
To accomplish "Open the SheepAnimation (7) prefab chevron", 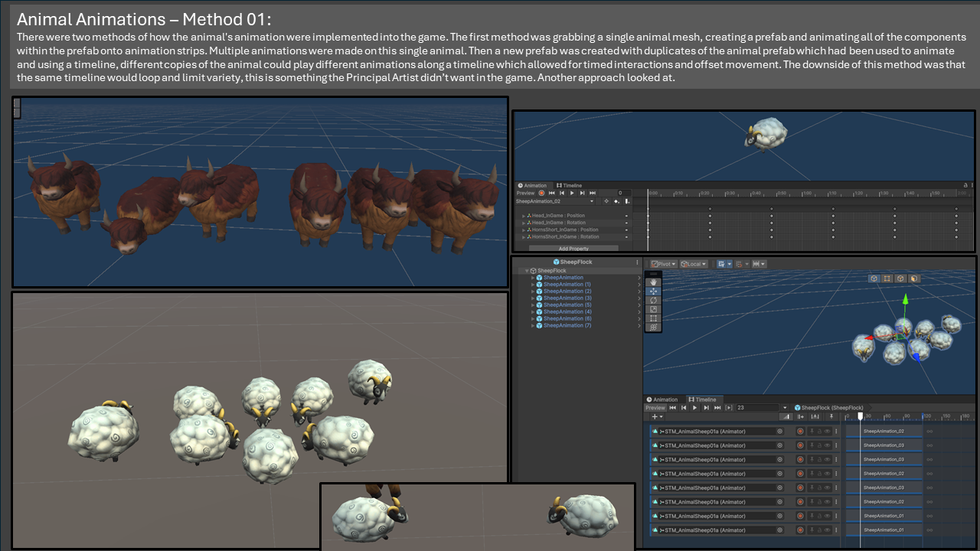I will click(639, 326).
